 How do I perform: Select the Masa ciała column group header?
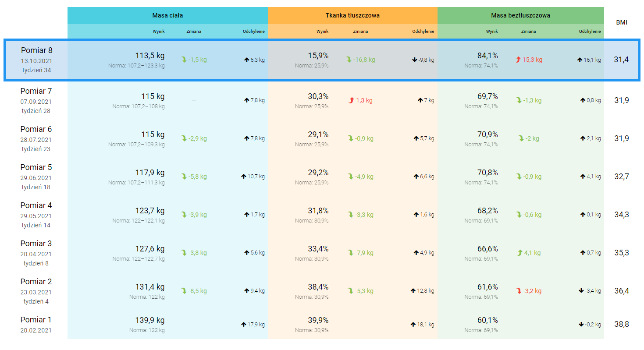tap(167, 15)
